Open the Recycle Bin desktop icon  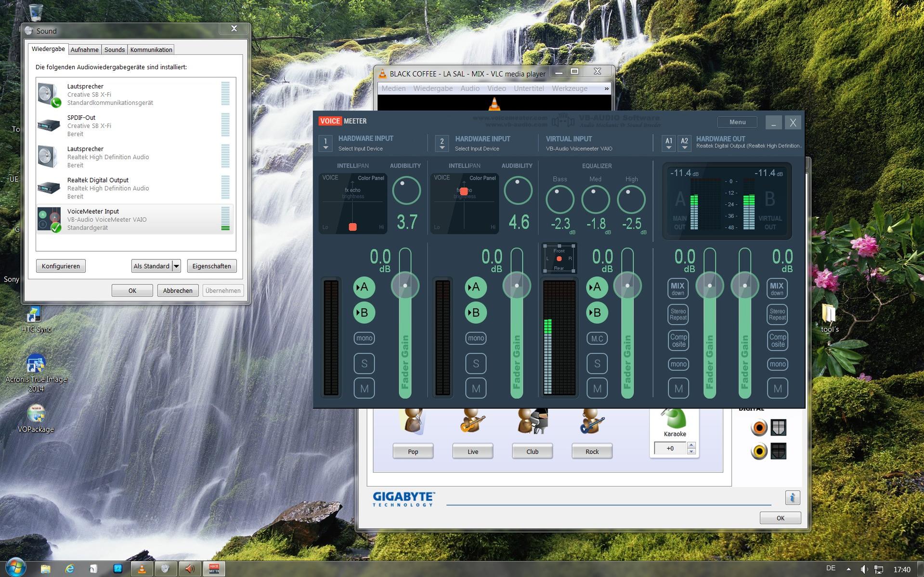[36, 13]
